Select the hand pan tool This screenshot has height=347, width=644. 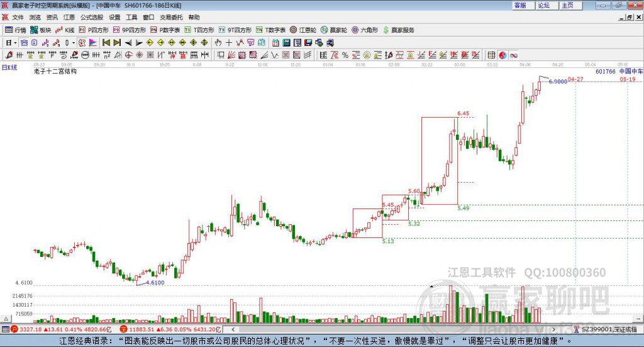point(218,43)
